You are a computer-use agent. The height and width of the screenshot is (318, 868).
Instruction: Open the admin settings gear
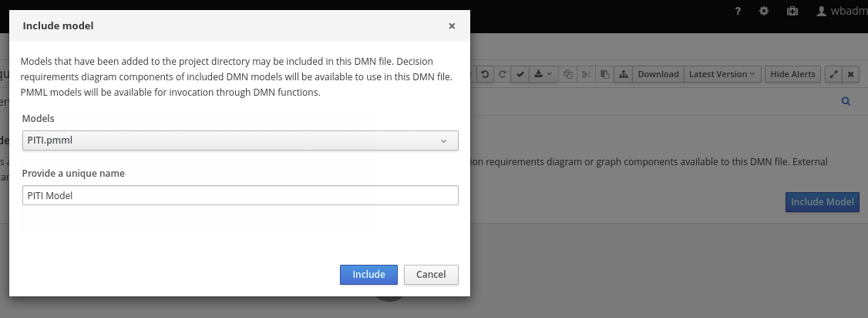(x=764, y=11)
